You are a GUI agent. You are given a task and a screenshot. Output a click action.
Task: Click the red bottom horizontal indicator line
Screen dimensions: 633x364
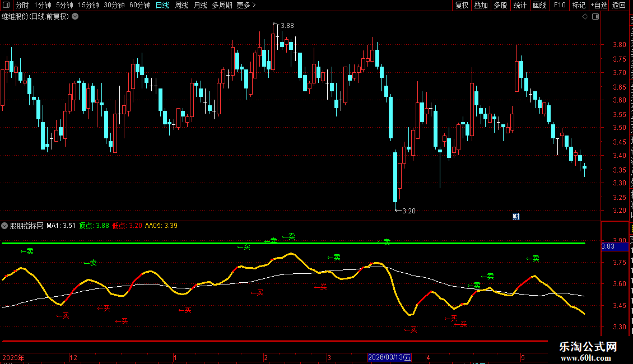tap(274, 341)
